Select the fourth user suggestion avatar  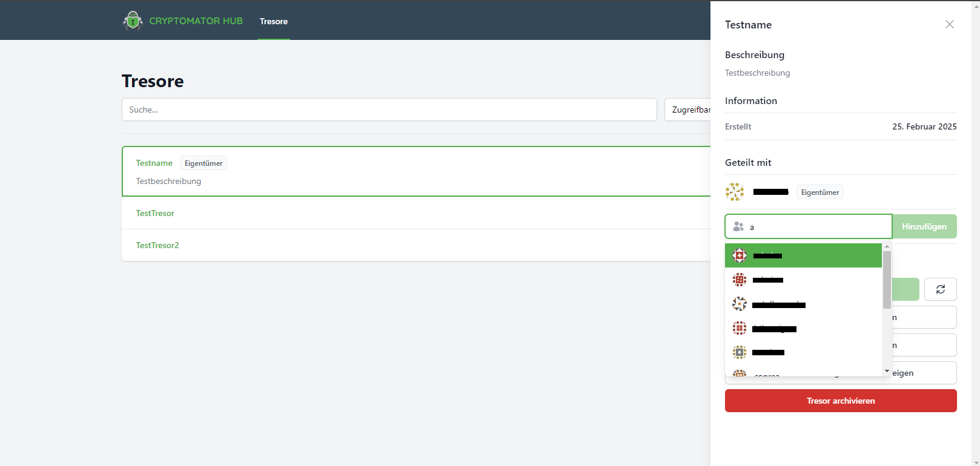740,328
